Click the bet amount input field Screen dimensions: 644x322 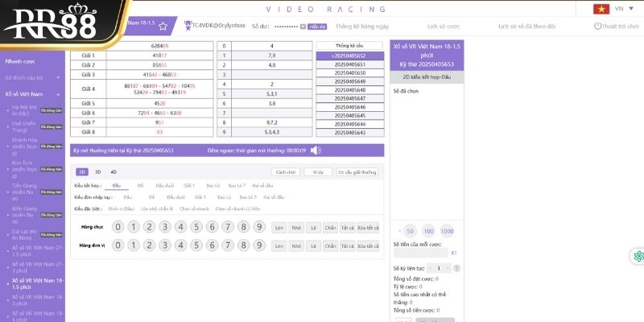click(420, 253)
